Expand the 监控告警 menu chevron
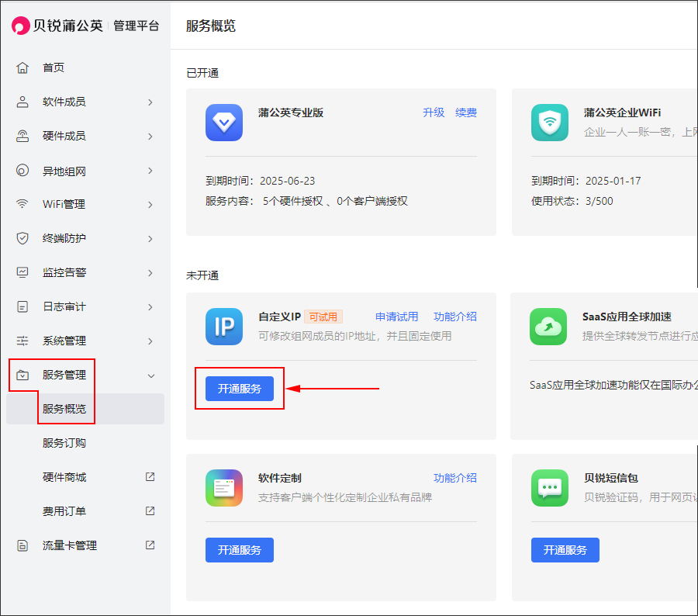The height and width of the screenshot is (616, 698). pyautogui.click(x=150, y=273)
